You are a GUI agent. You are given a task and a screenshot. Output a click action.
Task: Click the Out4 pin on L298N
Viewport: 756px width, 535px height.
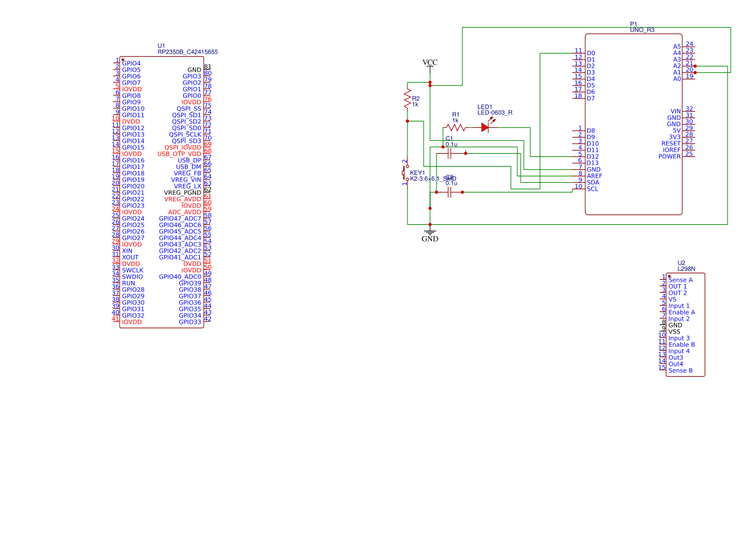click(675, 364)
